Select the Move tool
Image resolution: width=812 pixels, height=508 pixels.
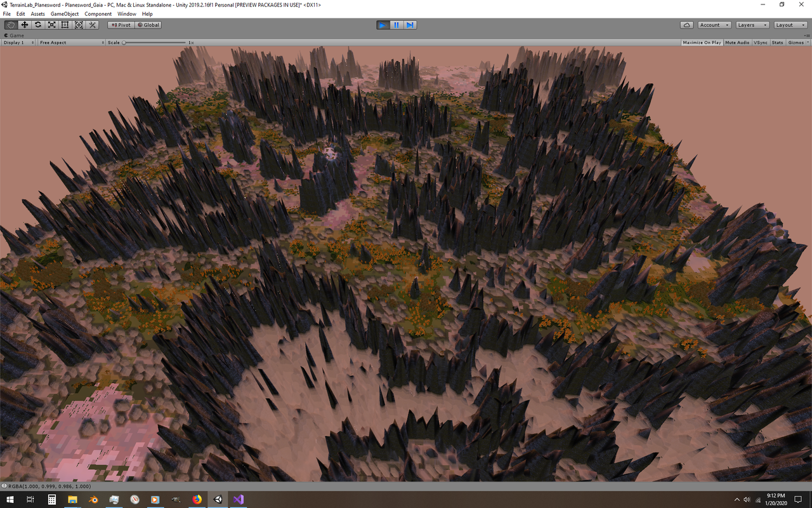(25, 25)
